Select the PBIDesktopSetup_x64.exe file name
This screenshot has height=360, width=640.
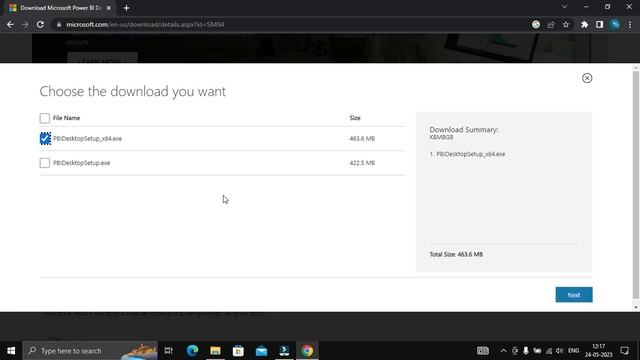(87, 139)
